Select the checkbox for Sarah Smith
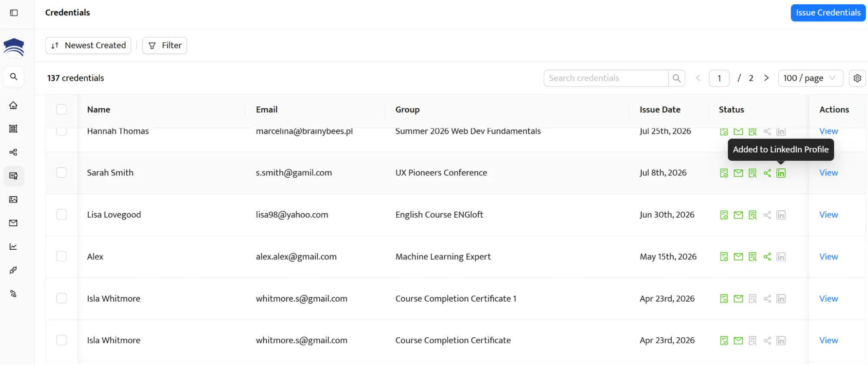Screen dimensions: 868x365 [x=62, y=173]
